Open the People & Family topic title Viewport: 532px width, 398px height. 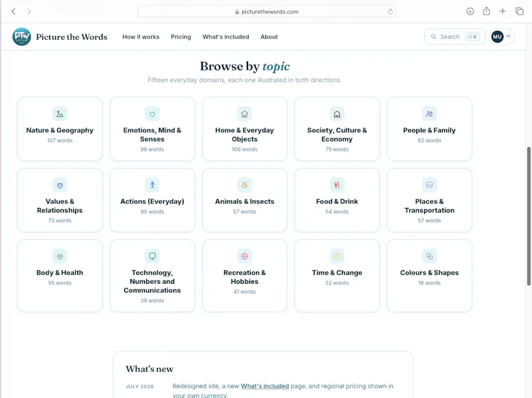(x=429, y=130)
